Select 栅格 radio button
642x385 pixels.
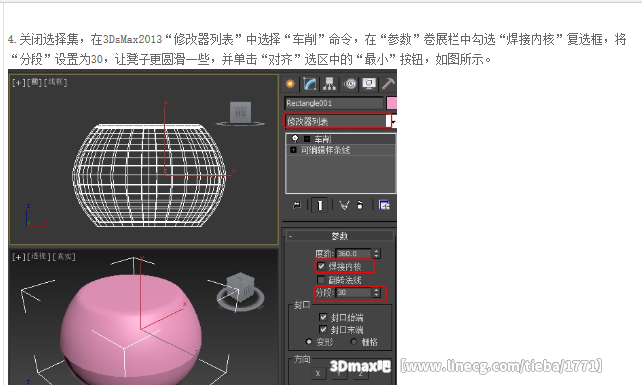tap(354, 342)
